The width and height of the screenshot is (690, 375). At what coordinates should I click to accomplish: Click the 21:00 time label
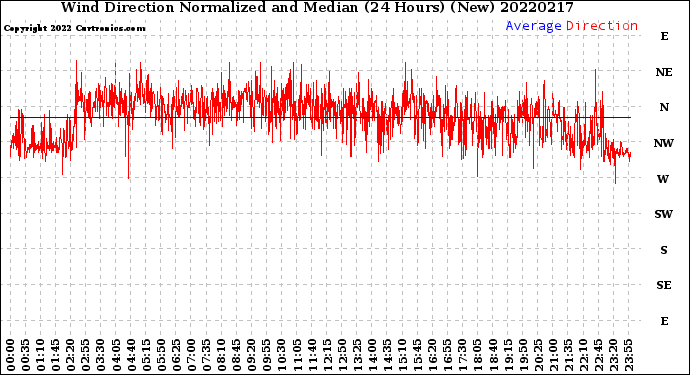tap(553, 356)
